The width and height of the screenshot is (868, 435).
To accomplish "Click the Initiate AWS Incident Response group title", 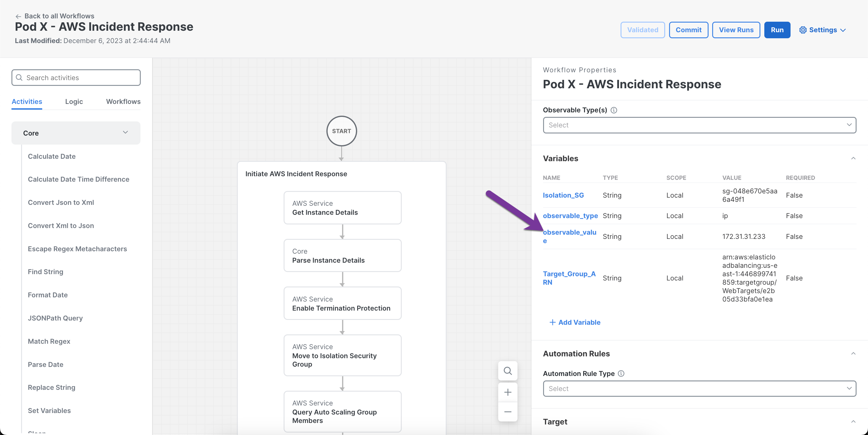I will coord(296,174).
